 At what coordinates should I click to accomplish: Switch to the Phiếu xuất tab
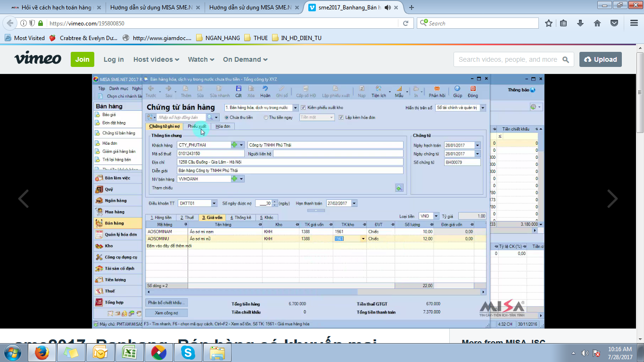tap(197, 126)
